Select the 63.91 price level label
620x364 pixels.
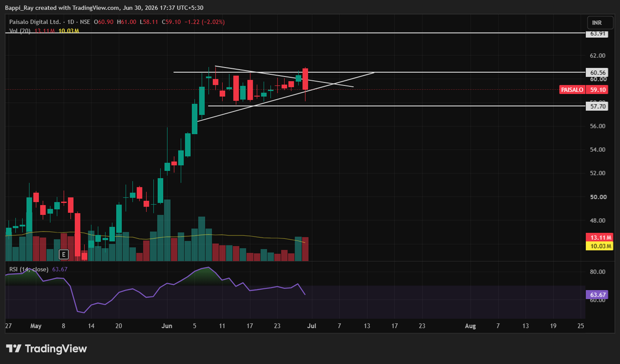(598, 34)
